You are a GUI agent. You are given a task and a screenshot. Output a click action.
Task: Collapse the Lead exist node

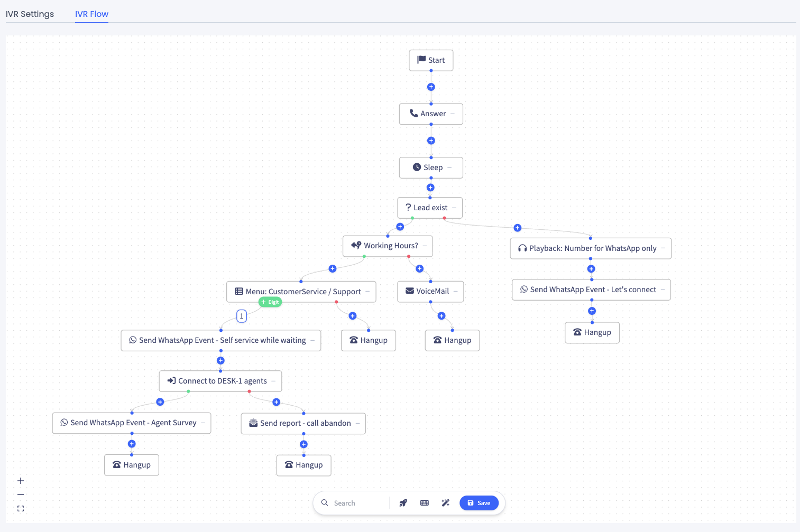pos(455,208)
